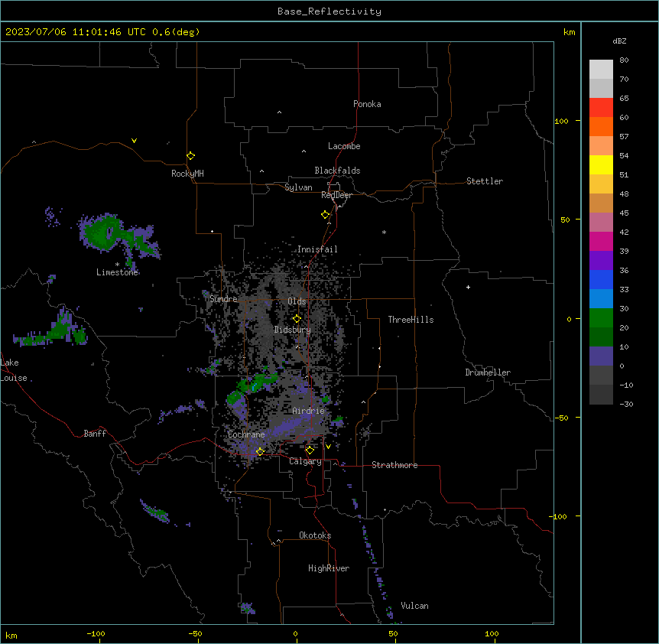Click the RockyMH label
The height and width of the screenshot is (644, 659).
pos(187,174)
